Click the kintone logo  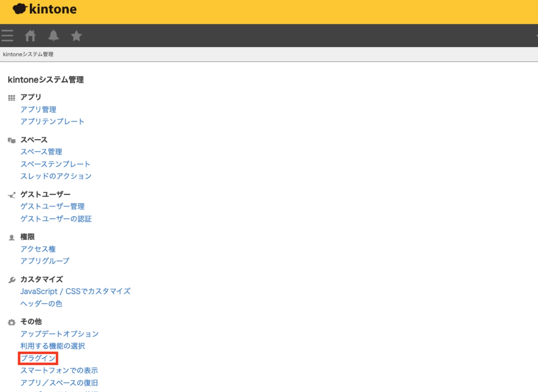click(45, 9)
